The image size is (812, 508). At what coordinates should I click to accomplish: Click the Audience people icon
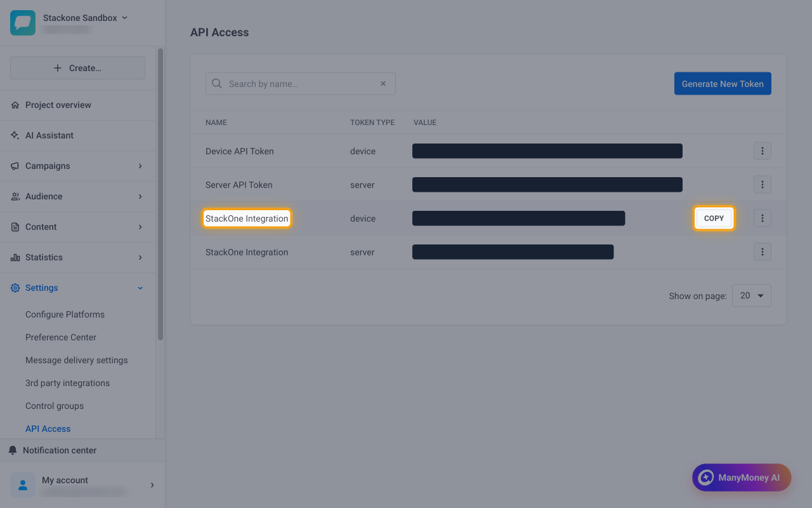point(15,196)
